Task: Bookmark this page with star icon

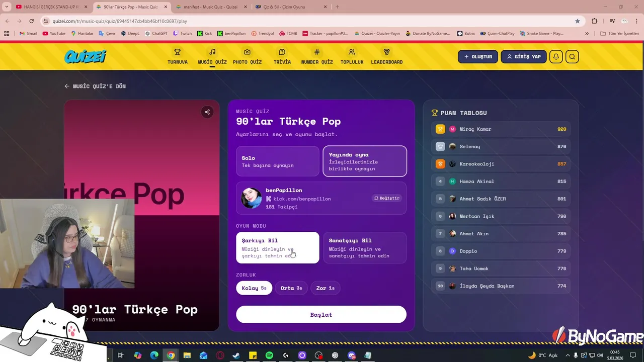Action: click(578, 21)
